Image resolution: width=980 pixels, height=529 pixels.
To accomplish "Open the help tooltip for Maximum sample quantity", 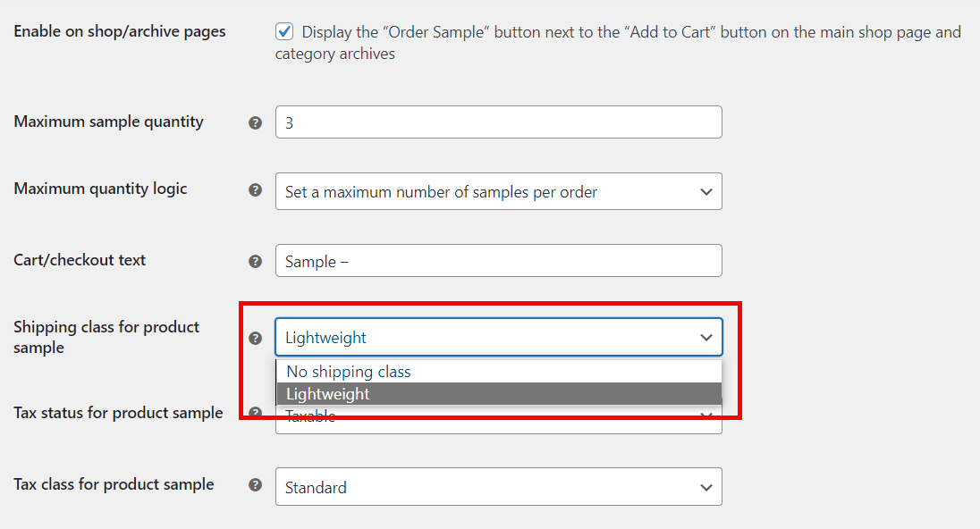I will (x=255, y=122).
